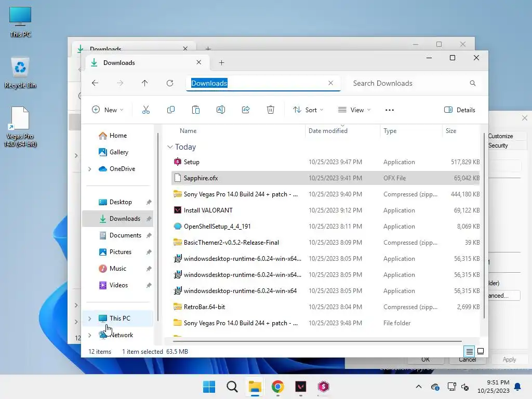The width and height of the screenshot is (532, 399).
Task: Switch to details list view icon
Action: (469, 351)
